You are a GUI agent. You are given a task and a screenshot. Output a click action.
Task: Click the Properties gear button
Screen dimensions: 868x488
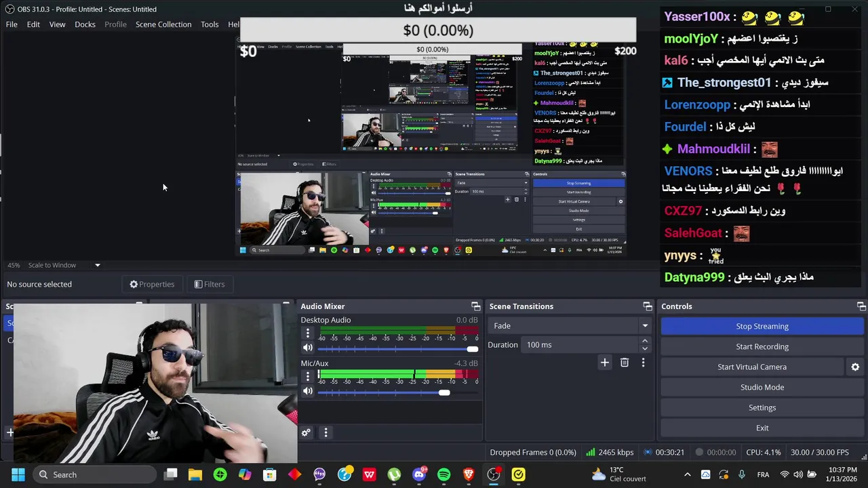tap(152, 284)
